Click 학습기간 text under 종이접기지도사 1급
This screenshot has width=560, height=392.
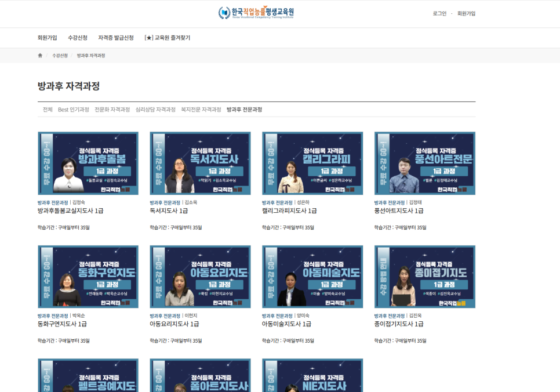400,340
